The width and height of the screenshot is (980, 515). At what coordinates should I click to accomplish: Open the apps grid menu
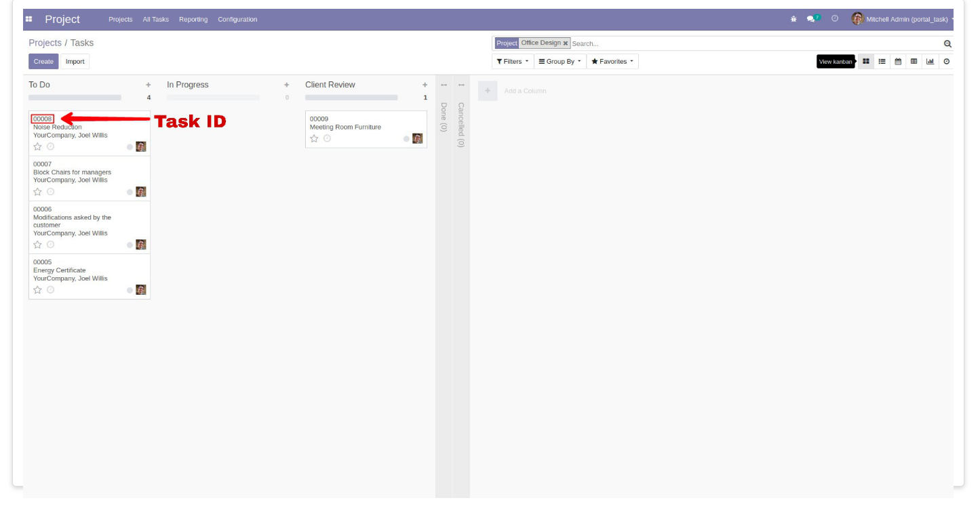[28, 20]
